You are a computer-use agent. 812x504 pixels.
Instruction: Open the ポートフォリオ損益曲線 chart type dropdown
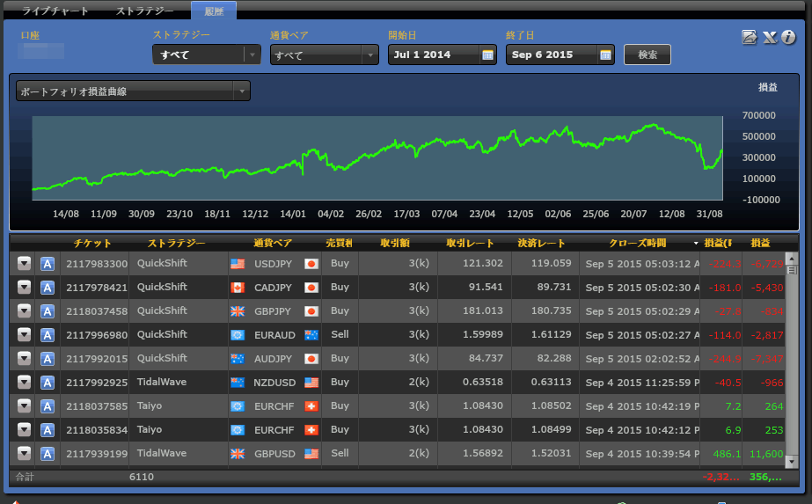click(133, 91)
